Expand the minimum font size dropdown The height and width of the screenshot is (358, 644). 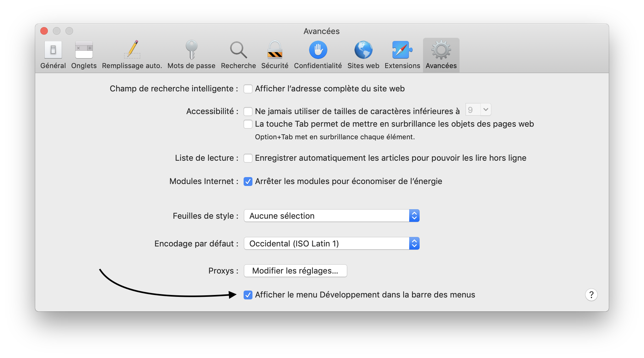(x=485, y=110)
